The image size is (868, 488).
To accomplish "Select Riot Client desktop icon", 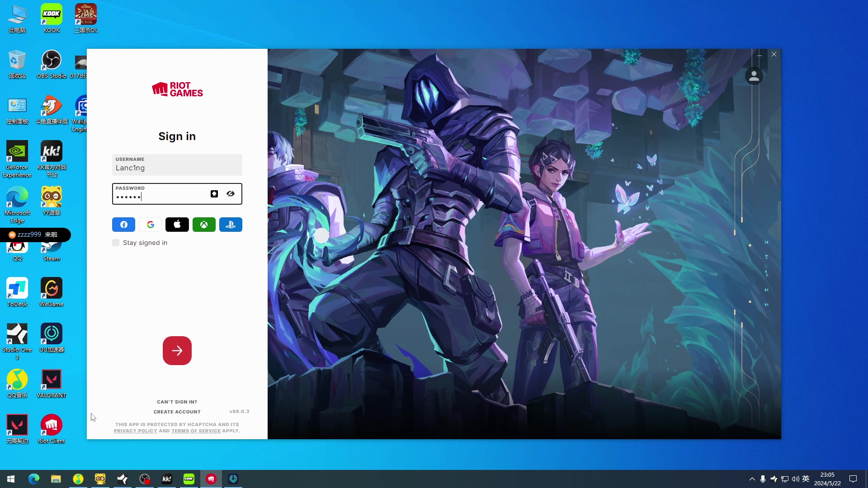I will [x=52, y=429].
